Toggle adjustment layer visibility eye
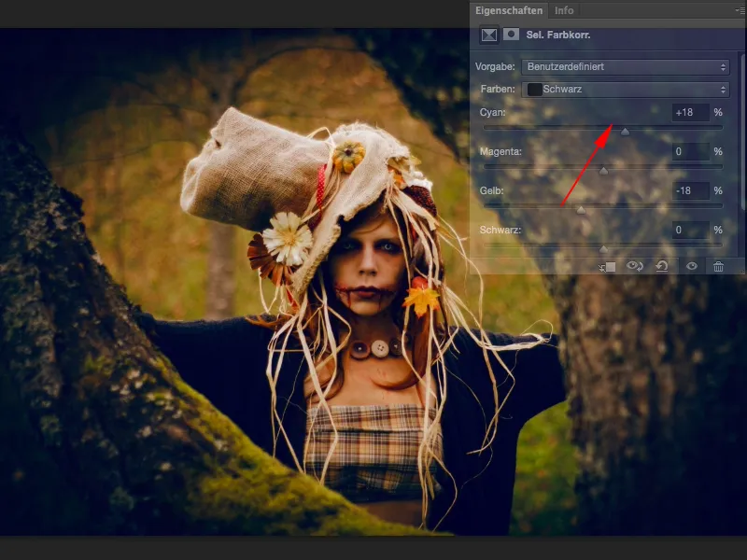Image resolution: width=747 pixels, height=560 pixels. pos(692,266)
